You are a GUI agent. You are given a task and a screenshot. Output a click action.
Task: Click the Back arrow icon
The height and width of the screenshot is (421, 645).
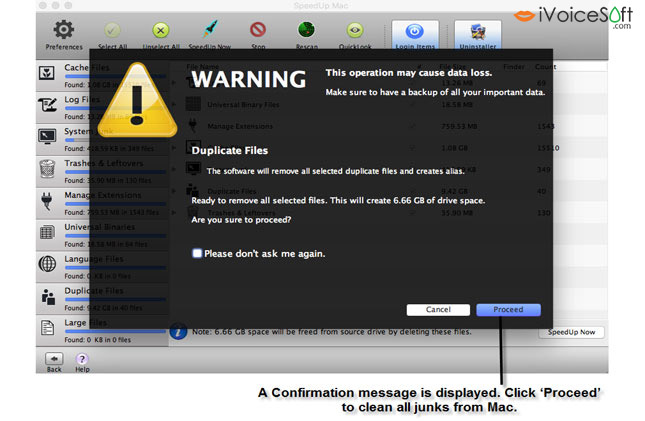pyautogui.click(x=54, y=359)
